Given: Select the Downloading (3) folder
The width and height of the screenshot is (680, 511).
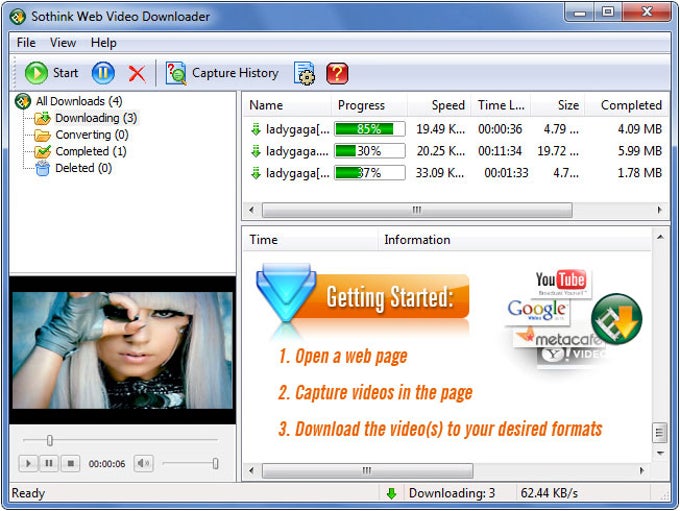Looking at the screenshot, I should pyautogui.click(x=95, y=118).
